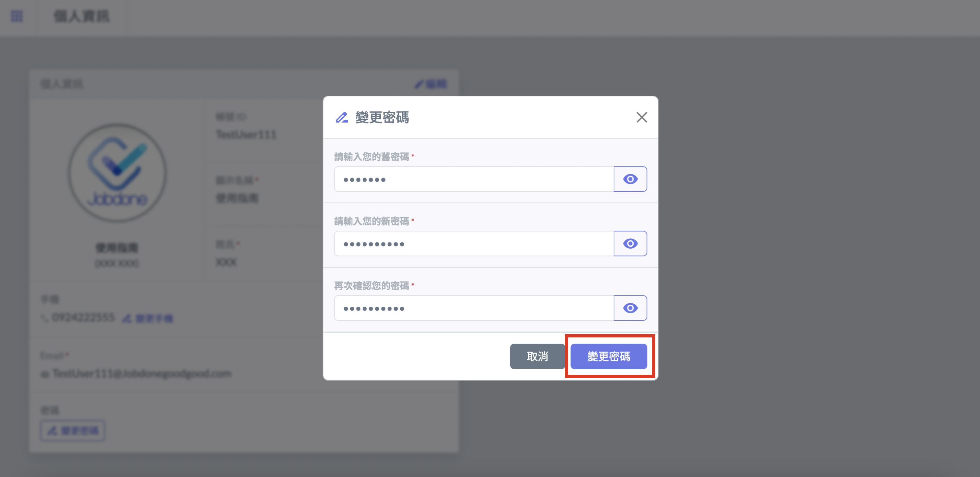The height and width of the screenshot is (477, 980).
Task: Click the TestUser111 account ID text
Action: pyautogui.click(x=246, y=135)
